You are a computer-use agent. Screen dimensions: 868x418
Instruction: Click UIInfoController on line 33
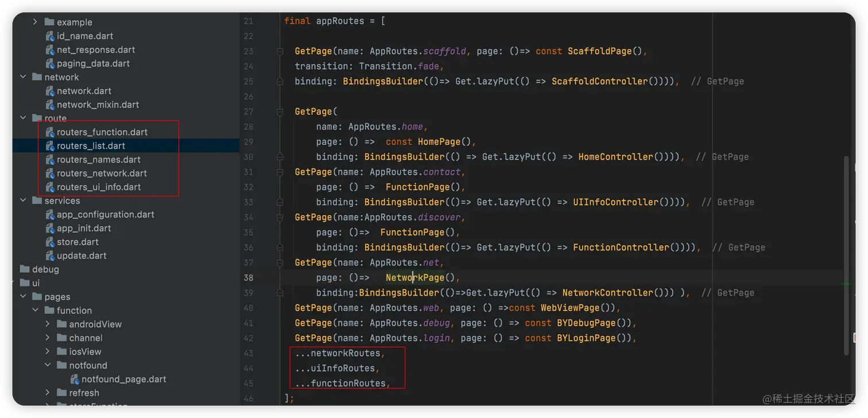616,202
